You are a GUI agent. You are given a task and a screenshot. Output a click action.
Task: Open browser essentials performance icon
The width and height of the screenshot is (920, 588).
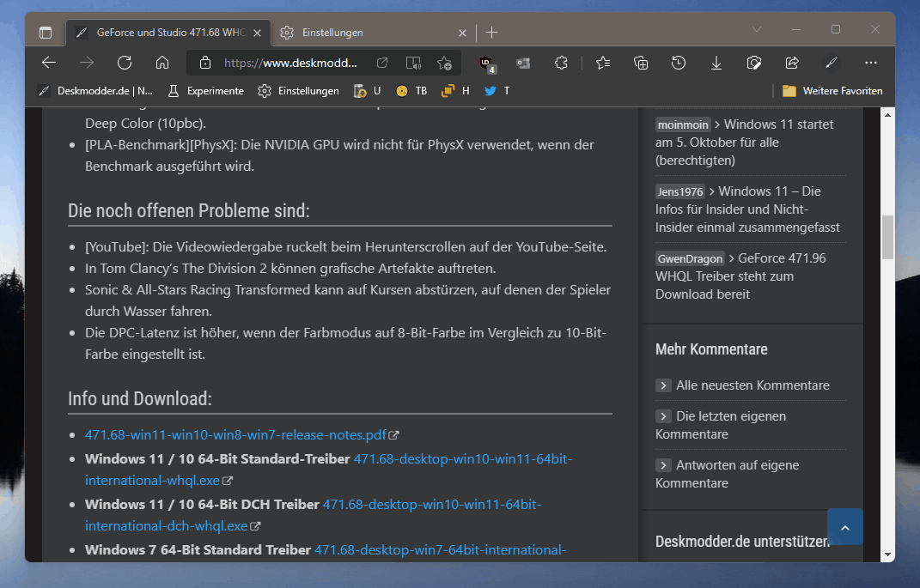pyautogui.click(x=754, y=63)
